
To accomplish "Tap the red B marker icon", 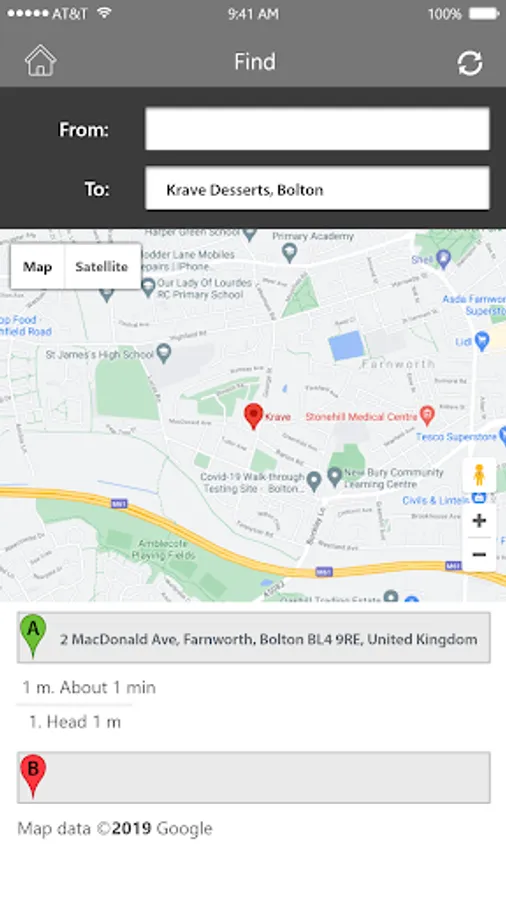I will 33,776.
